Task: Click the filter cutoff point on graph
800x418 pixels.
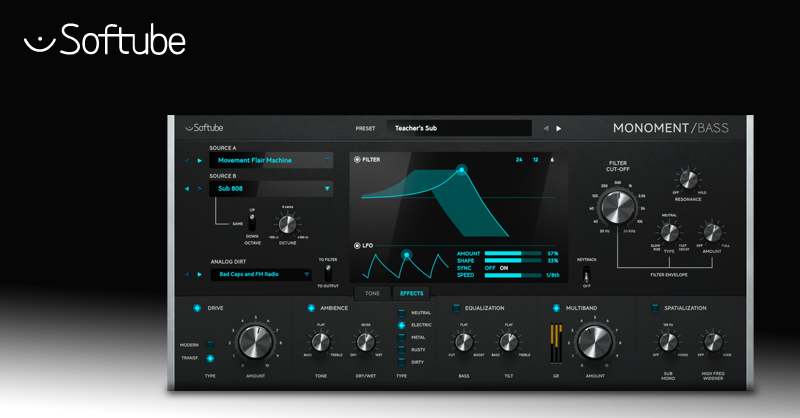Action: tap(461, 170)
